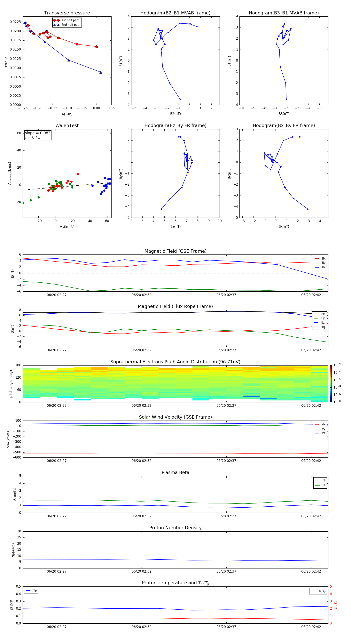Viewport: 351px width, 644px height.
Task: Click the 'Tp(10^6K)' y-axis label
Action: [x=11, y=605]
